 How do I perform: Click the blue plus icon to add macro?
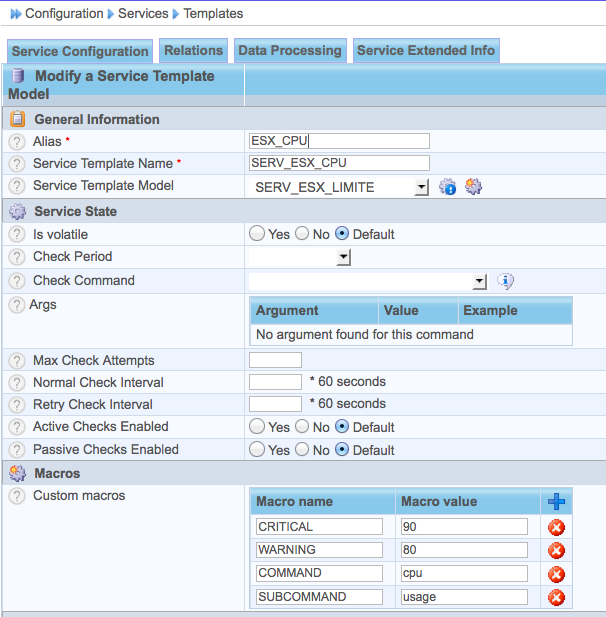[556, 501]
